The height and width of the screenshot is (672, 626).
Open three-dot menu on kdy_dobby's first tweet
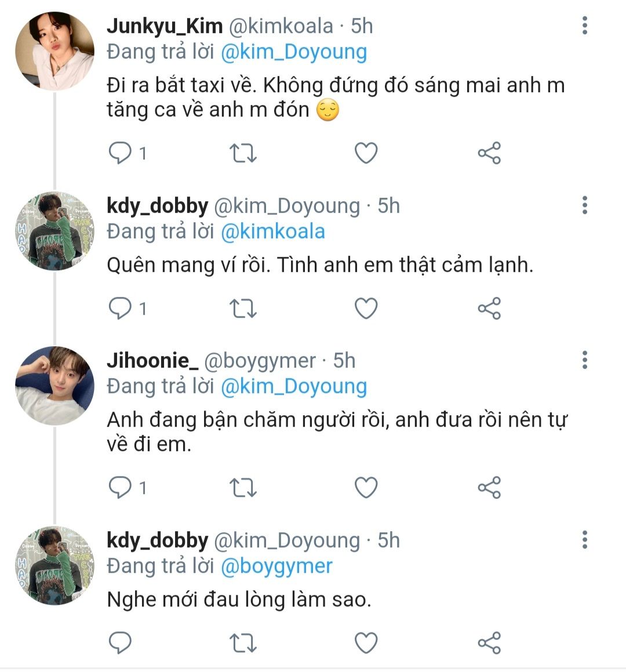pos(584,205)
